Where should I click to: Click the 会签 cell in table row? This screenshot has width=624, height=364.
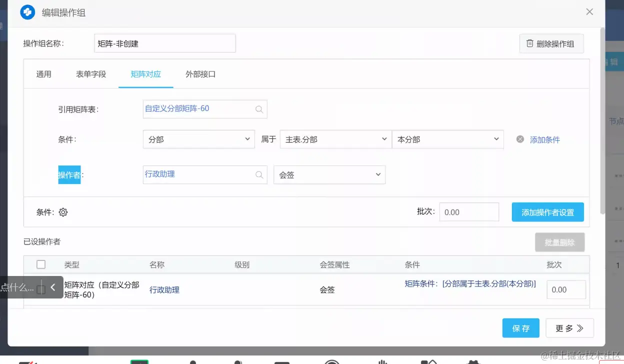pyautogui.click(x=327, y=290)
